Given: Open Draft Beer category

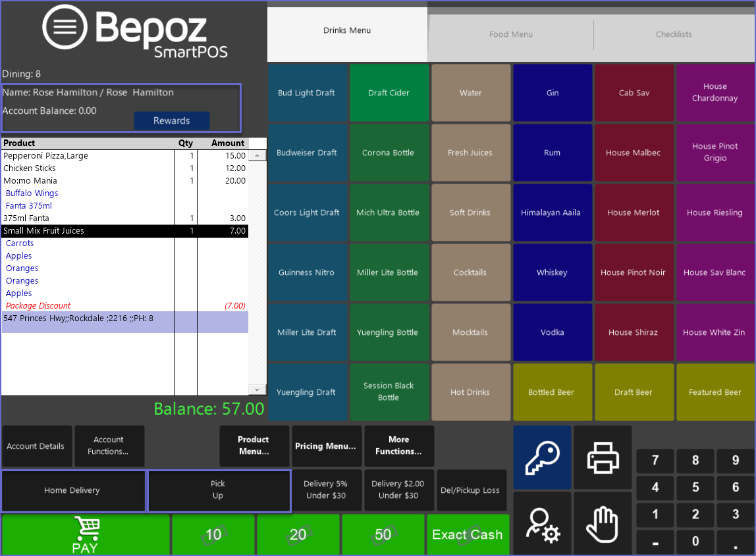Looking at the screenshot, I should click(x=634, y=392).
